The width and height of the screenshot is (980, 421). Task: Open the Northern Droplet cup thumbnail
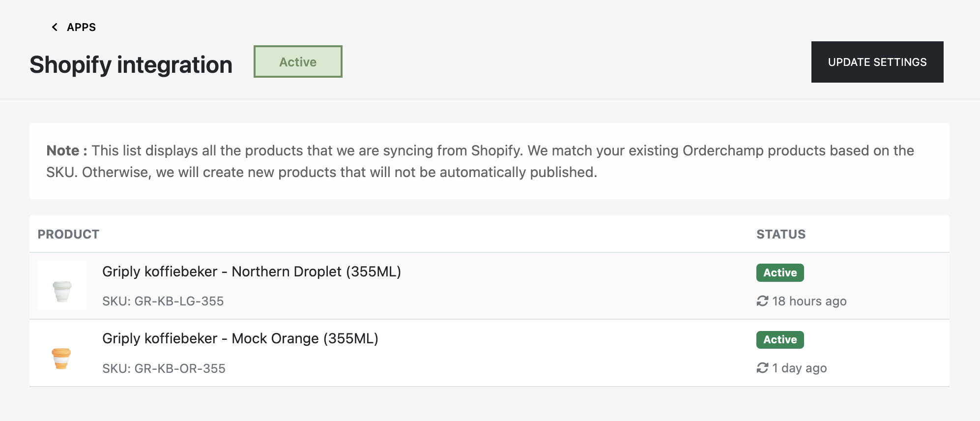click(62, 285)
